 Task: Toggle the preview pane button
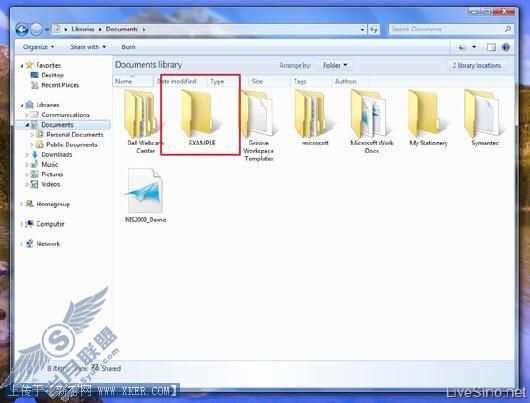[491, 47]
